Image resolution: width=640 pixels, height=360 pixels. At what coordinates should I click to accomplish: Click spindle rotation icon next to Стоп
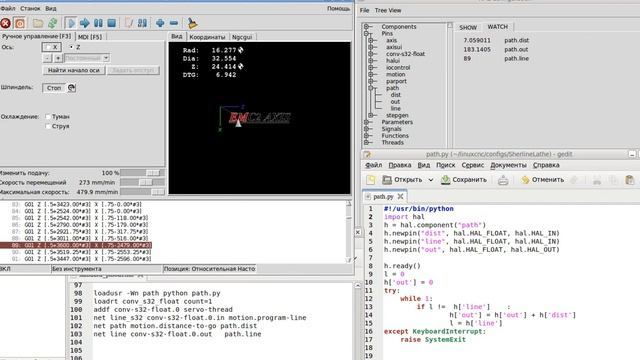(x=71, y=88)
